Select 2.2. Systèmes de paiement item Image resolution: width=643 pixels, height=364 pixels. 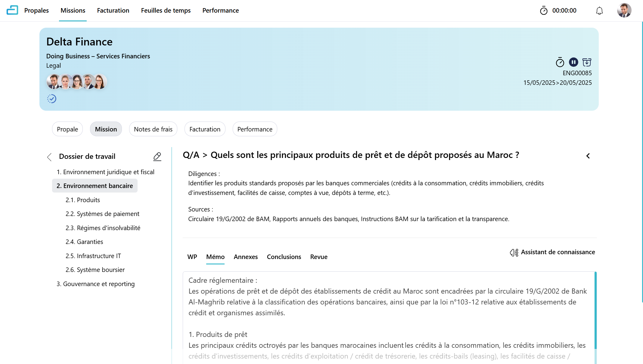point(102,214)
